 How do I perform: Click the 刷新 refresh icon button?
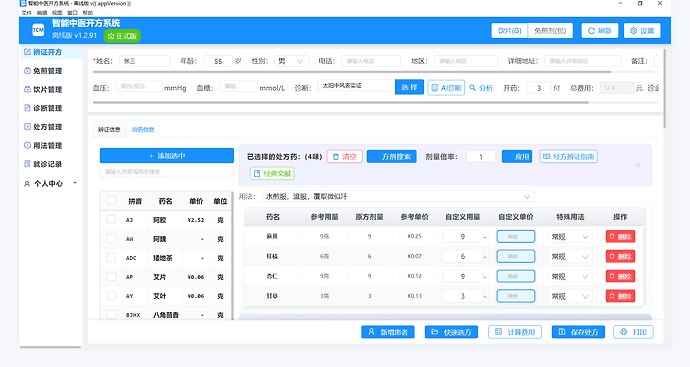click(600, 30)
